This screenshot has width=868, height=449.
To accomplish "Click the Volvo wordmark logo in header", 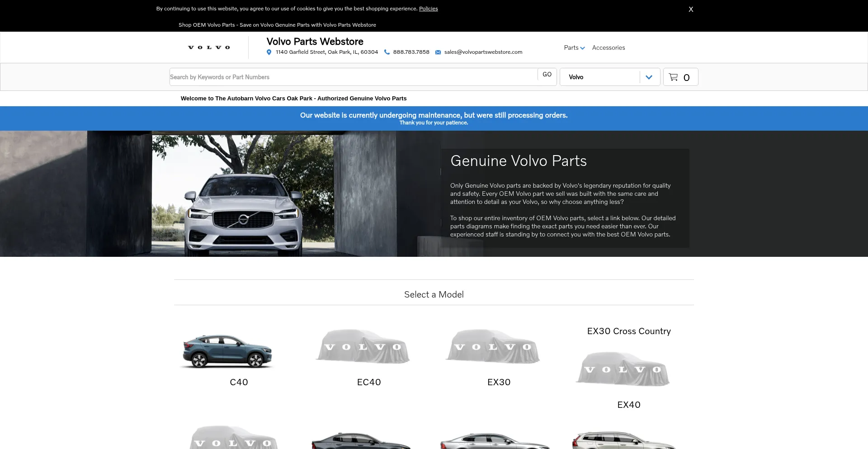I will pos(209,47).
